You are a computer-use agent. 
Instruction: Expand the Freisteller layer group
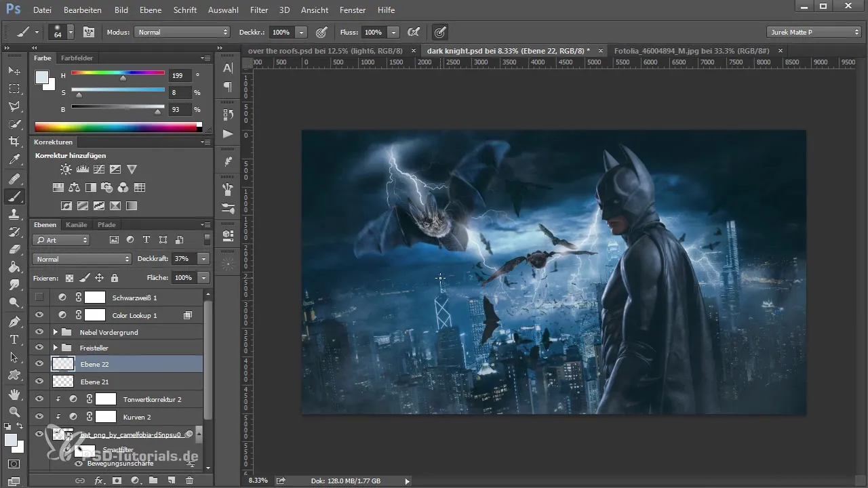pos(55,348)
